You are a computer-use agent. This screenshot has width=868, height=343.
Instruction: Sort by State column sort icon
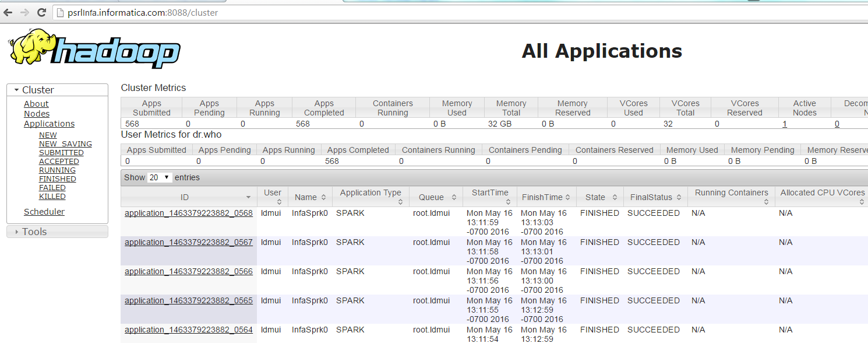pos(614,198)
